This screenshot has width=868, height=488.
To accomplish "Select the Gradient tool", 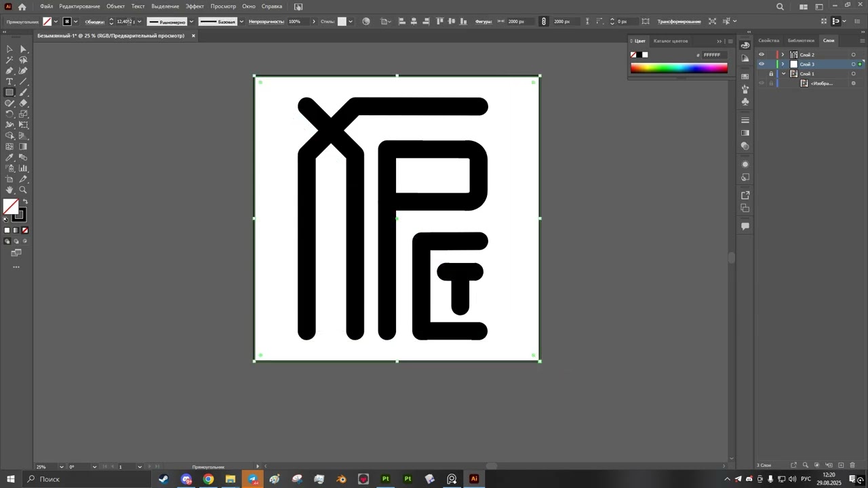I will (x=23, y=146).
